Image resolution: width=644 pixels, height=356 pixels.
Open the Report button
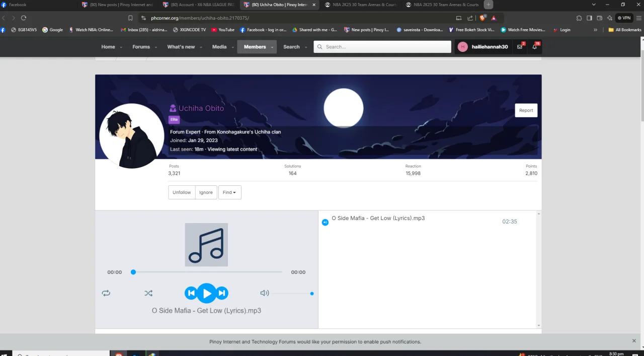click(x=526, y=110)
